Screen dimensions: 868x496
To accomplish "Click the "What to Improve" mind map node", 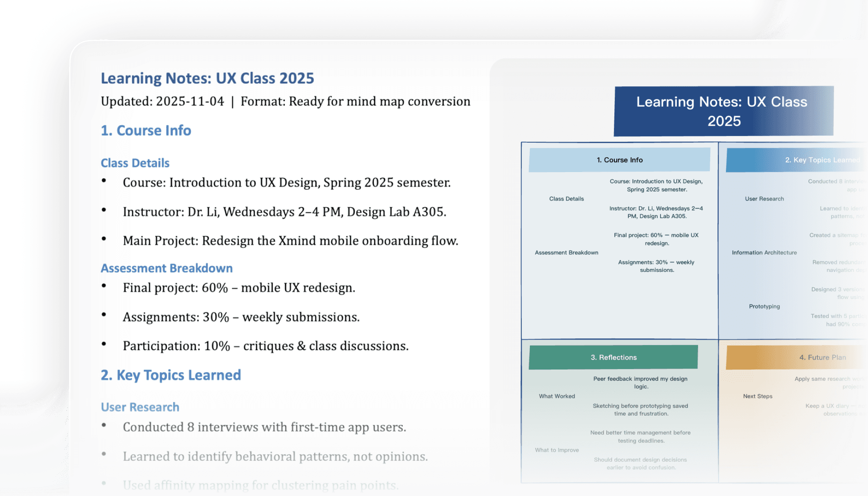I will click(557, 450).
